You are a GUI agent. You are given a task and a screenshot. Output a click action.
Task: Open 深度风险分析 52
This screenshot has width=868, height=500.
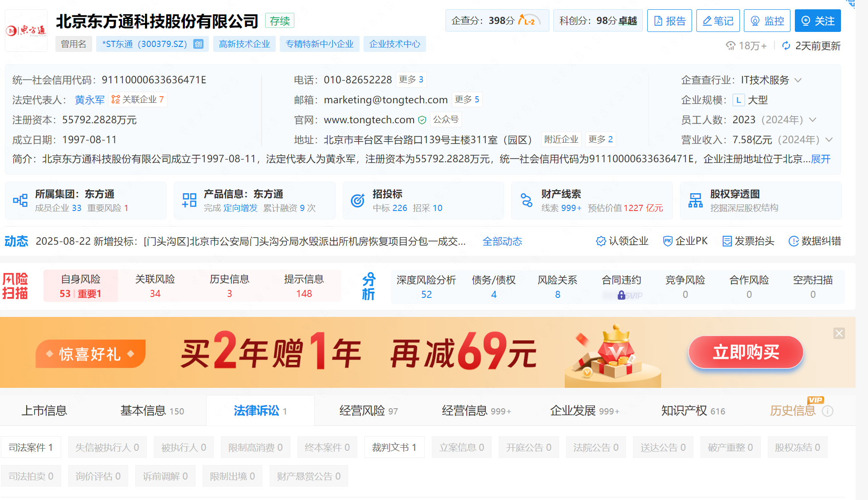[426, 287]
